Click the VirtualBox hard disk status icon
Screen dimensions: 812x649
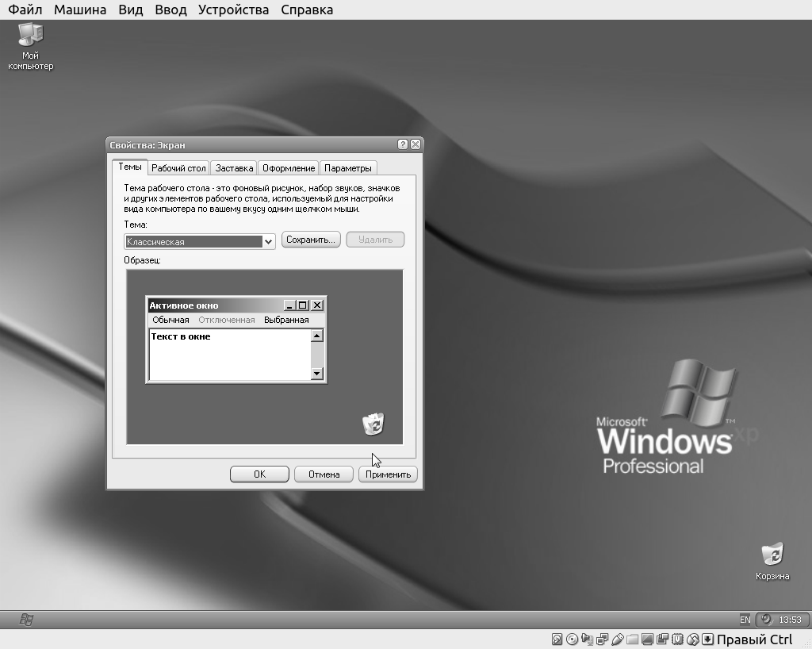[557, 639]
